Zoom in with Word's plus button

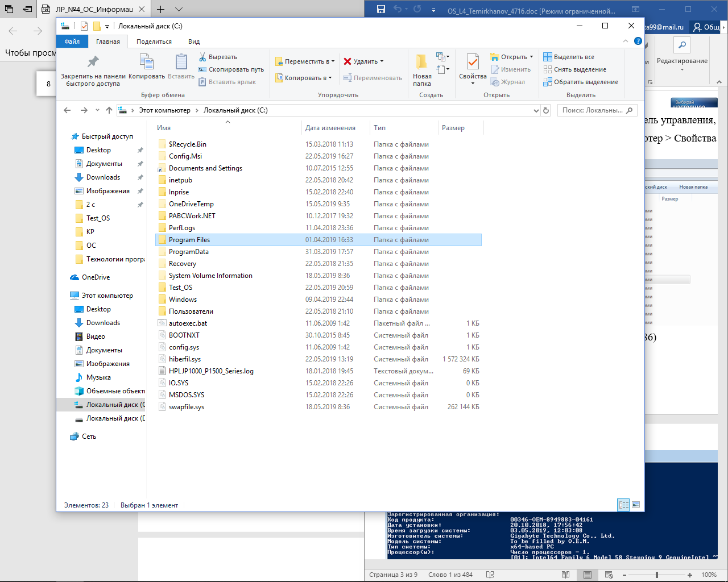pyautogui.click(x=690, y=575)
